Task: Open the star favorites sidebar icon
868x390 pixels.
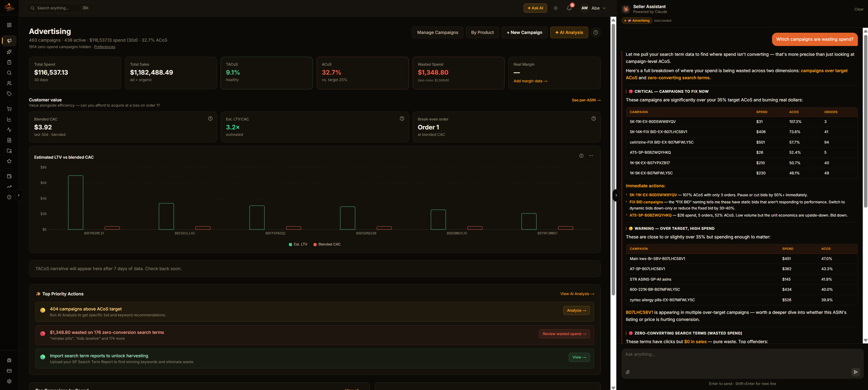Action: [x=9, y=161]
